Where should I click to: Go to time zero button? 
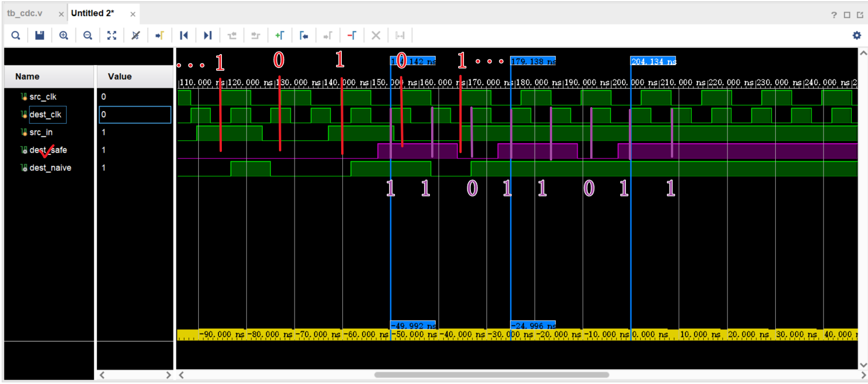tap(184, 36)
